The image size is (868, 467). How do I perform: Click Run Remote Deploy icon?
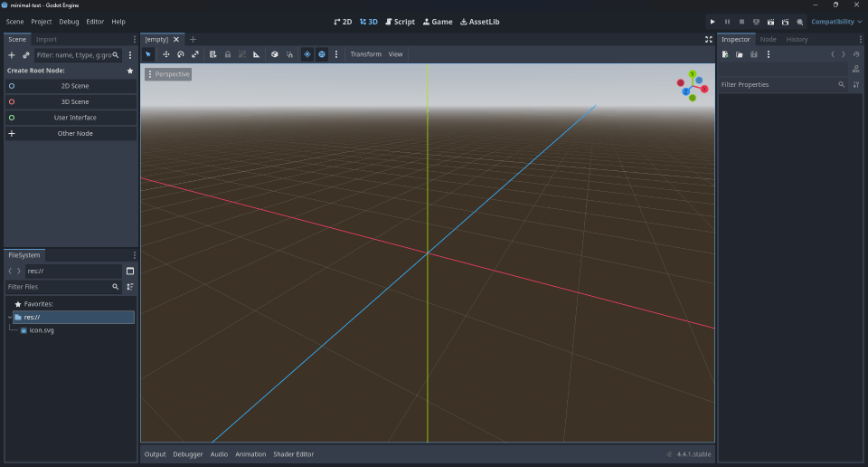tap(756, 22)
